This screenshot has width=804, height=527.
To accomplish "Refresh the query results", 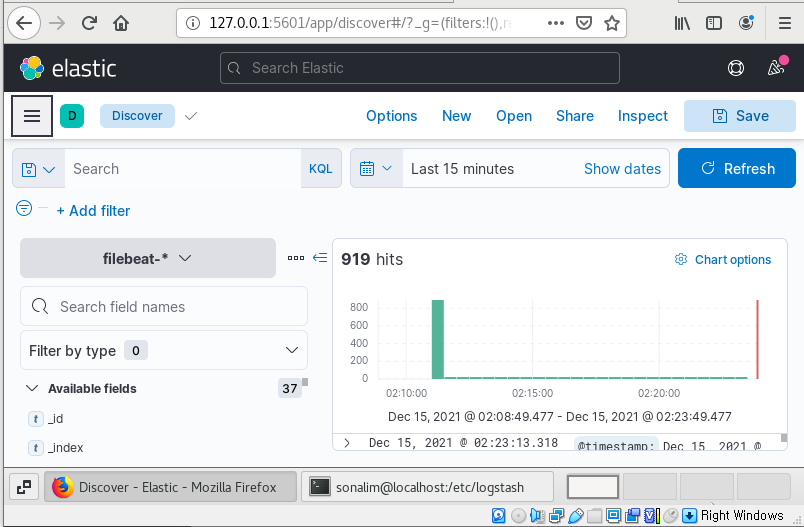I will click(x=737, y=169).
